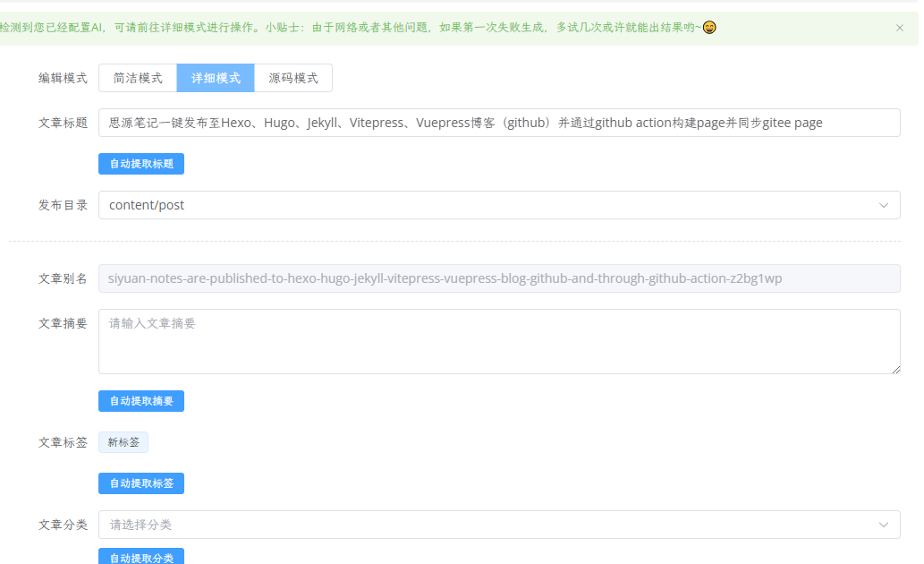Click the grinning emoji in the banner
The width and height of the screenshot is (924, 564).
pos(709,28)
